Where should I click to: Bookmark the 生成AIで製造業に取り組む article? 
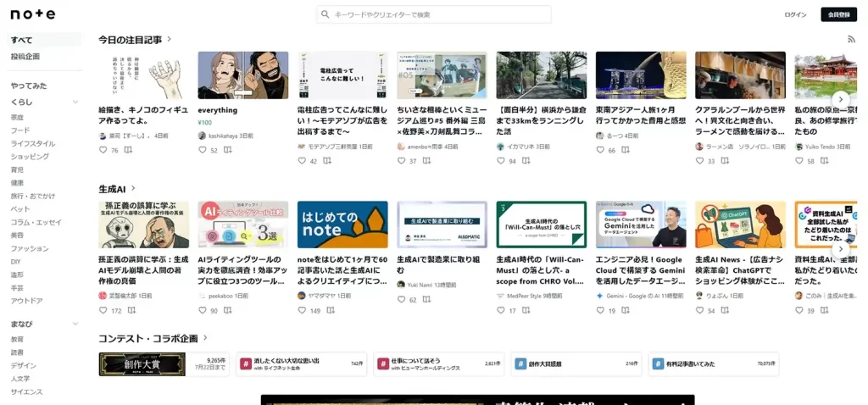coord(426,300)
